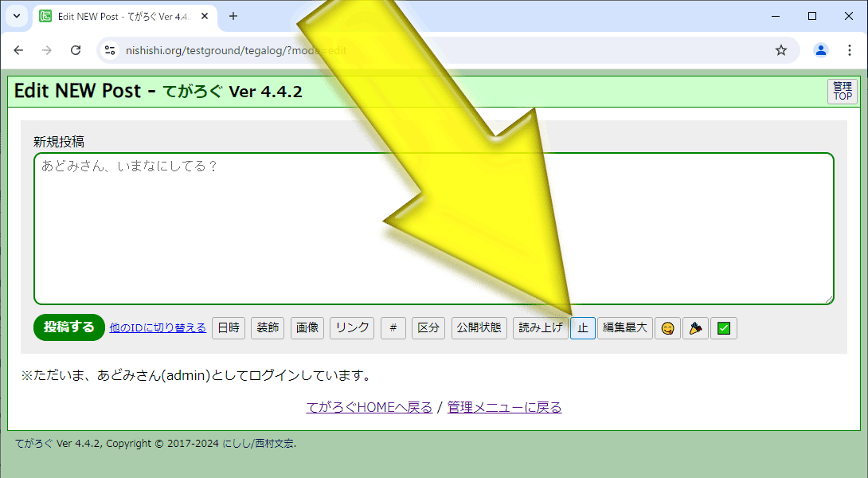Click the リンク link button

352,328
